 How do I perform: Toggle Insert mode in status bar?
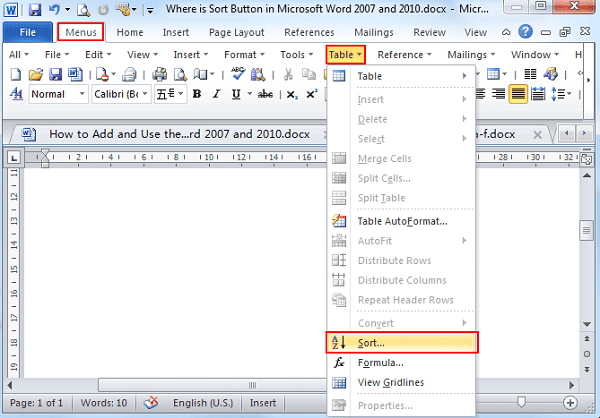263,403
